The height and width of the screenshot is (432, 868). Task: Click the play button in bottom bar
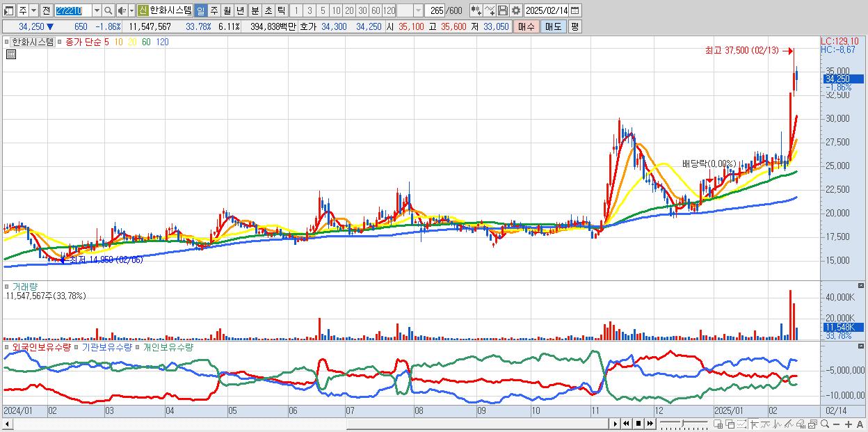pos(616,424)
